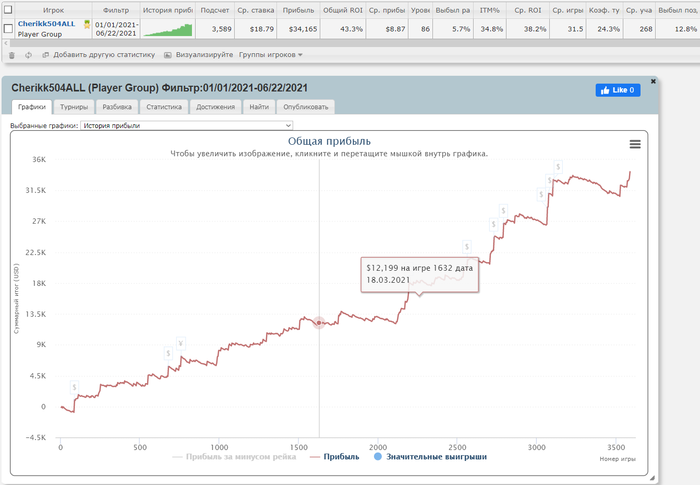
Task: Click the table scrollbar left arrow
Action: click(6, 43)
